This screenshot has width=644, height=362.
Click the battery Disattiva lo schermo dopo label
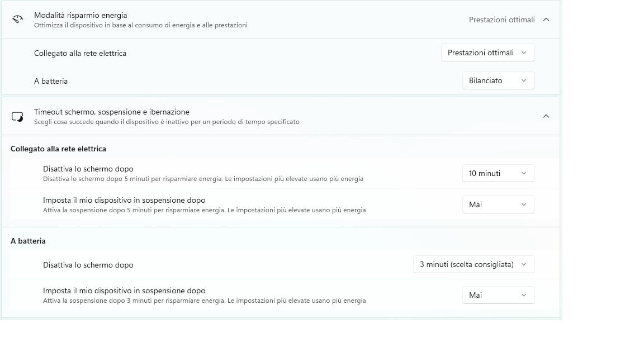88,265
